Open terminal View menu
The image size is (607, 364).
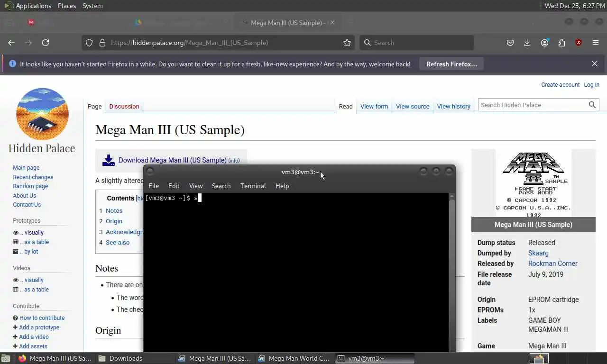(x=196, y=186)
